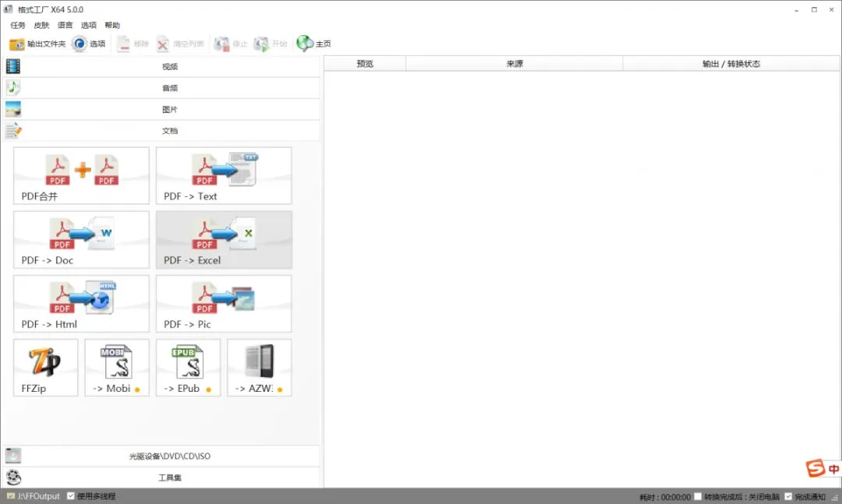This screenshot has width=842, height=504.
Task: Expand the 视频 category section
Action: [161, 66]
